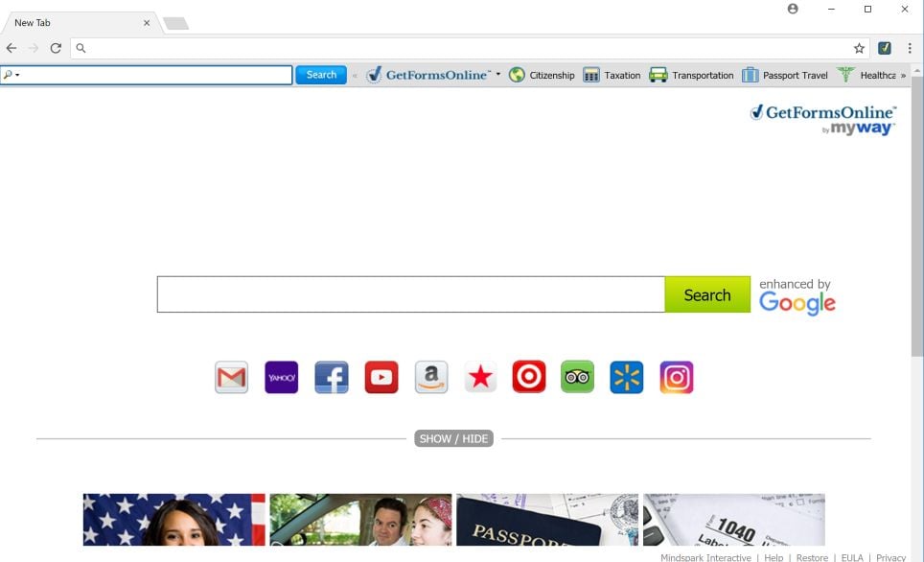Open the Instagram shortcut icon
This screenshot has height=562, width=924.
point(677,378)
